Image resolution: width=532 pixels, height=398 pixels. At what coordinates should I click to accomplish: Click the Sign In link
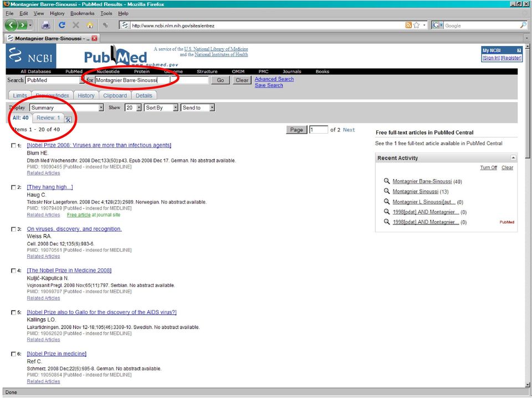491,58
